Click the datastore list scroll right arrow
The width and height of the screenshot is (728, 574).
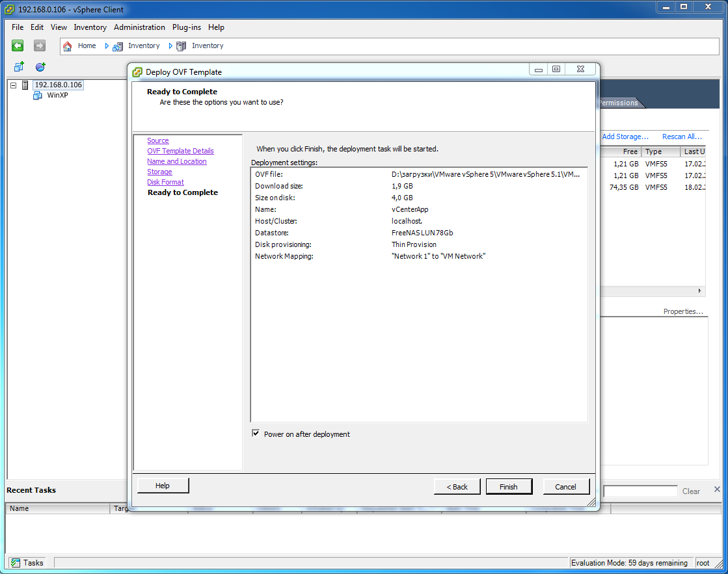pyautogui.click(x=699, y=291)
